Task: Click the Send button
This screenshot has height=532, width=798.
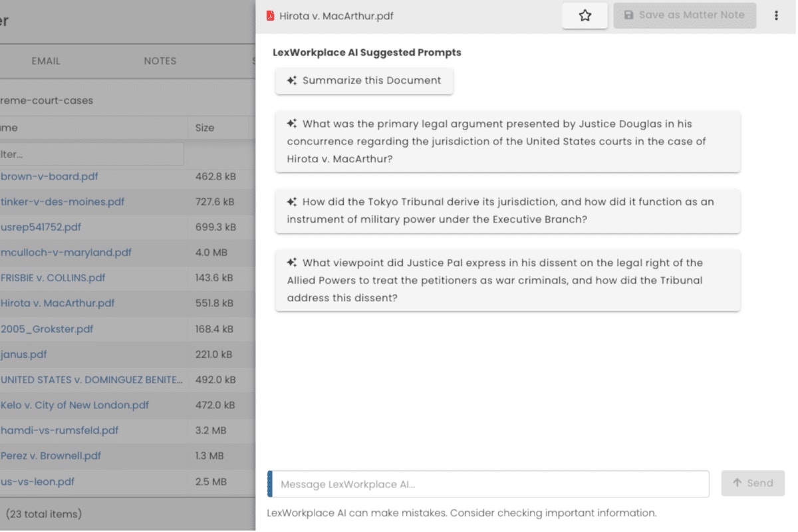Action: pos(753,483)
